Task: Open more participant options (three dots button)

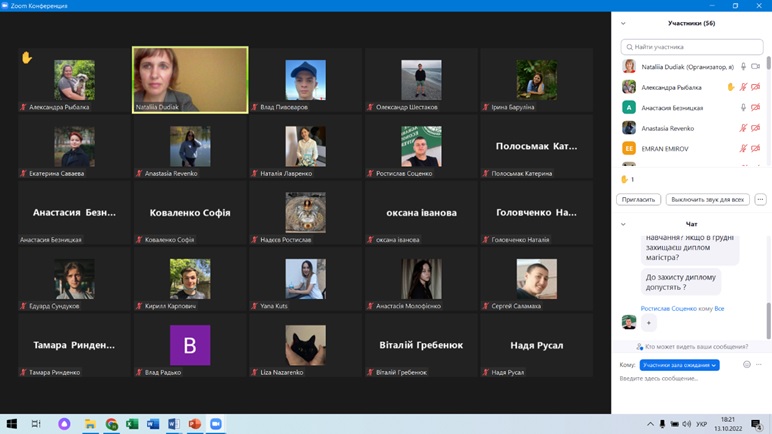Action: (x=761, y=200)
